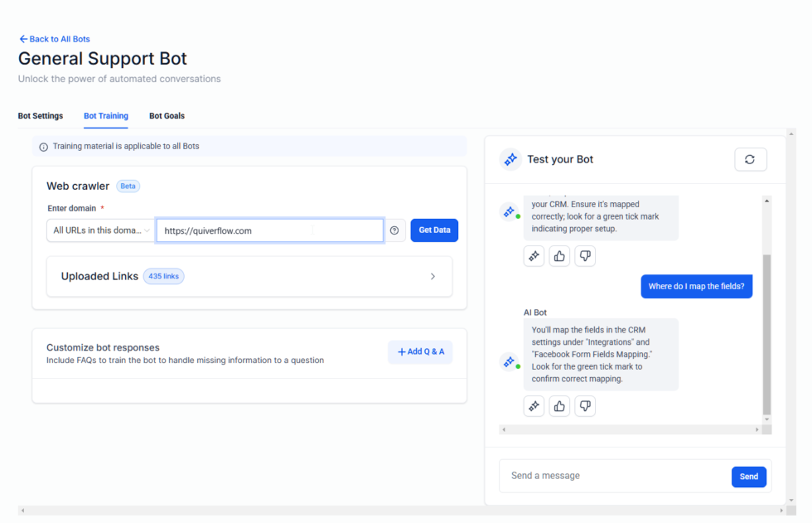The image size is (812, 523).
Task: Click the Get Data button
Action: pos(434,230)
